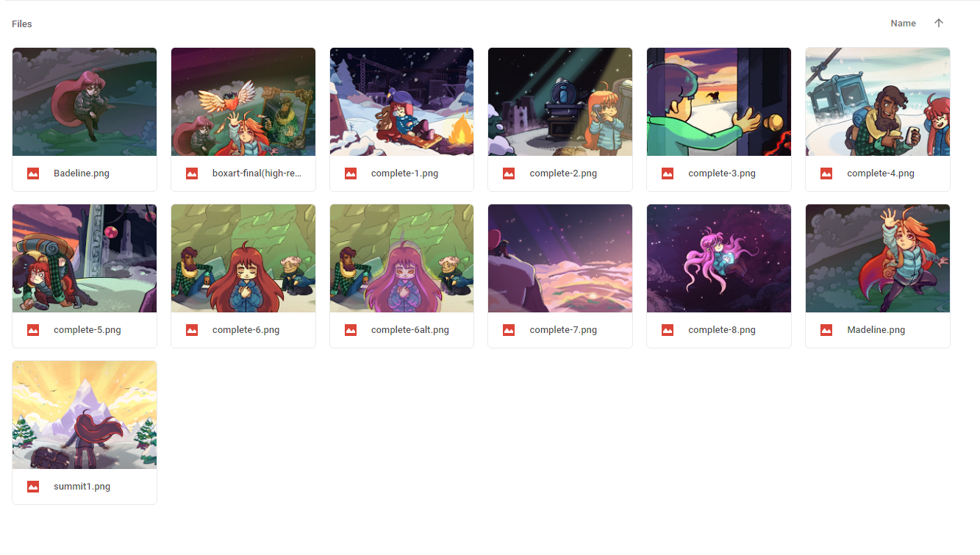Select the Badeline.png thumbnail image
The image size is (980, 555).
[85, 102]
